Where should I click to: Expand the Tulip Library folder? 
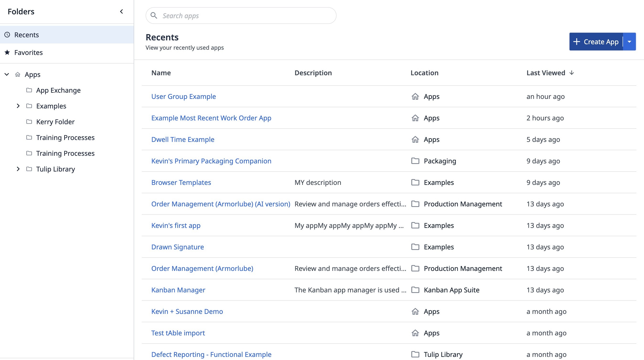18,169
